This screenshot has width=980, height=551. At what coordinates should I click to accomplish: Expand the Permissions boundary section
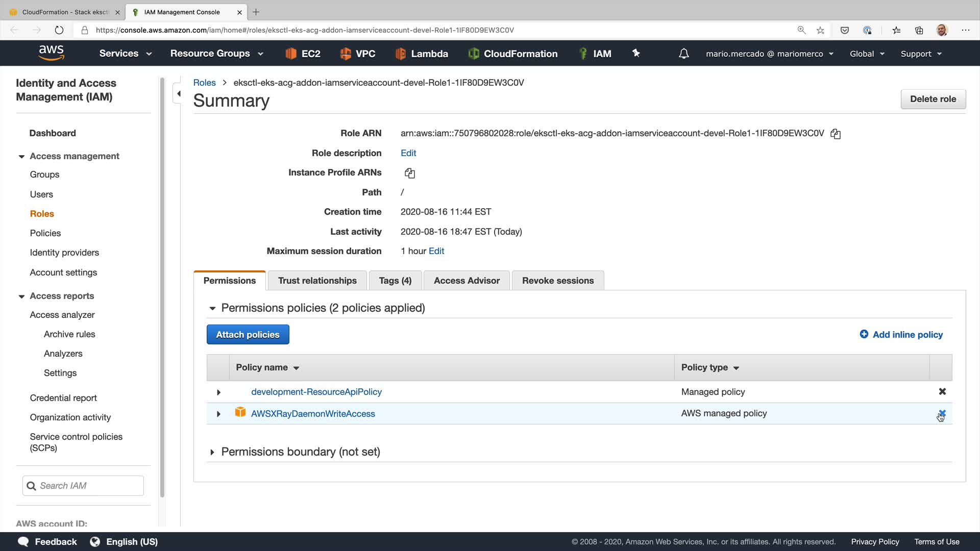(212, 452)
